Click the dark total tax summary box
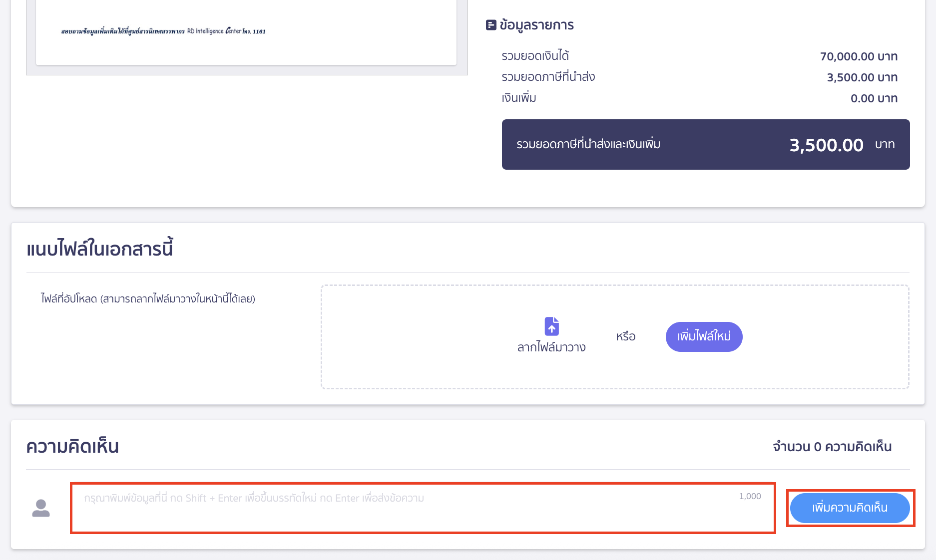 click(705, 144)
